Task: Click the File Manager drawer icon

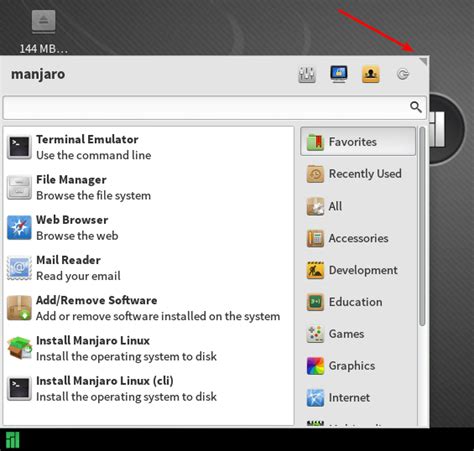Action: [x=19, y=187]
